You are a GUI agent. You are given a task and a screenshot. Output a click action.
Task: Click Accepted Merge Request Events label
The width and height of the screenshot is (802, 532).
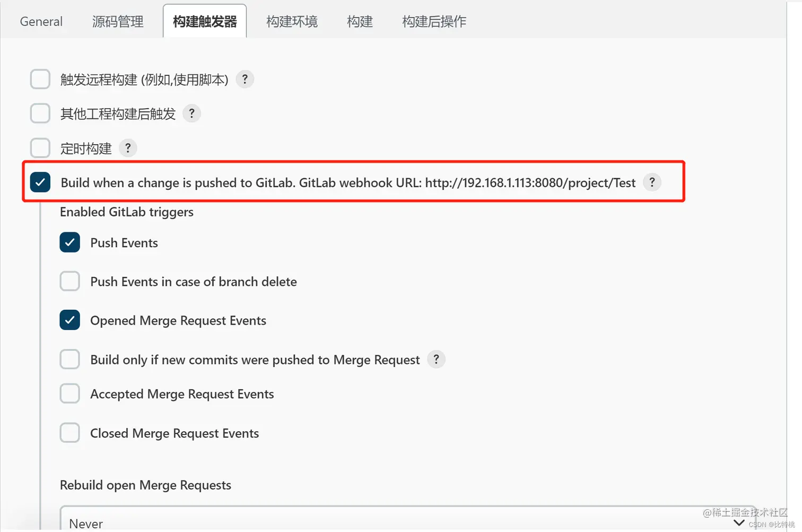pyautogui.click(x=182, y=394)
